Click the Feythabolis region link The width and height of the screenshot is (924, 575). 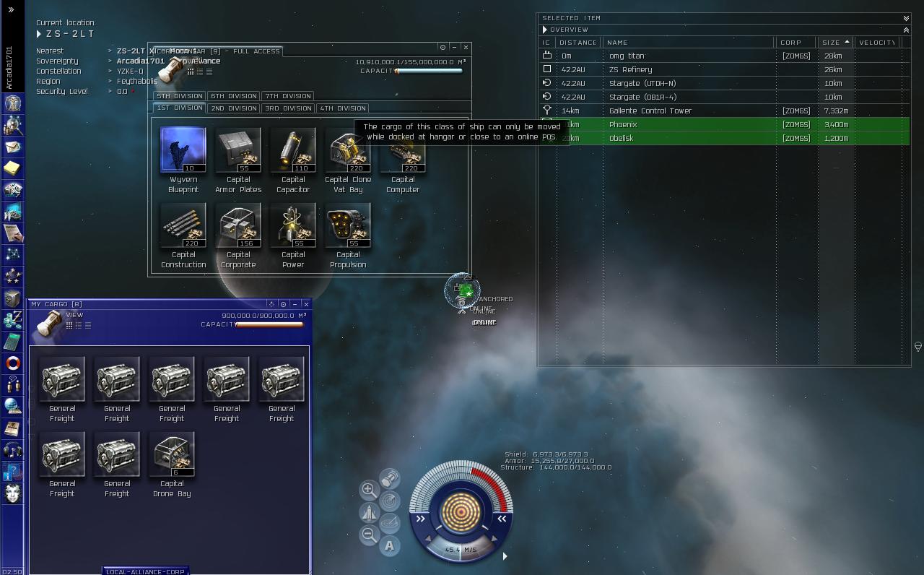[137, 82]
